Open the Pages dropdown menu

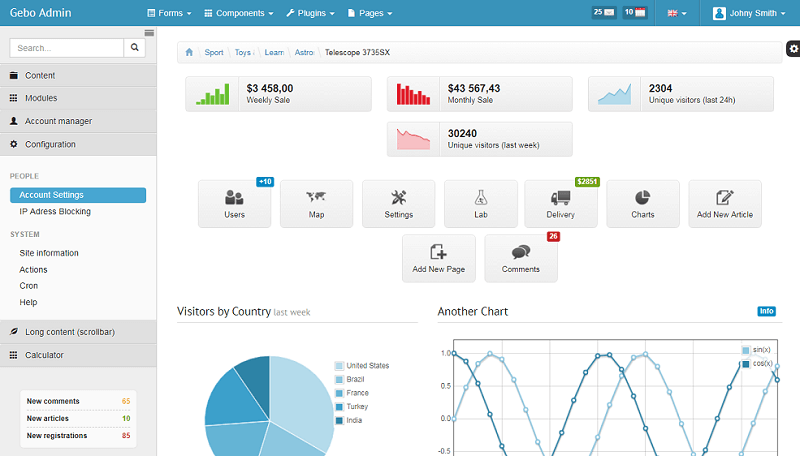[370, 13]
